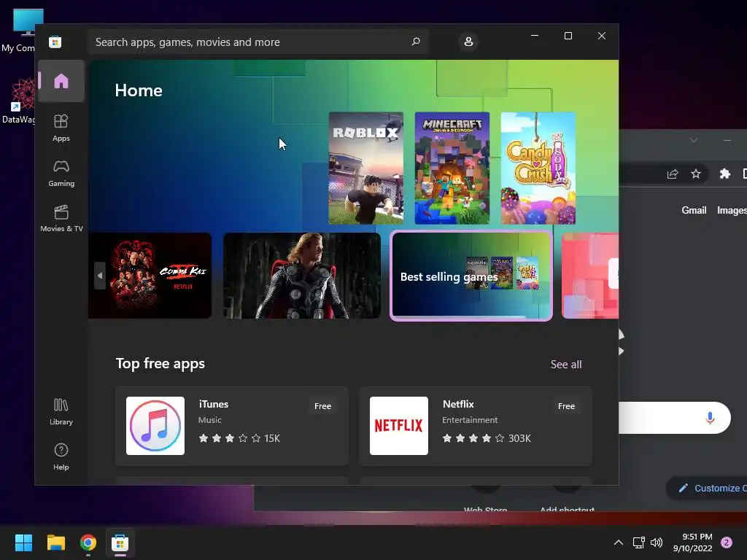Click the Microsoft Store taskbar icon
747x560 pixels.
pos(120,542)
